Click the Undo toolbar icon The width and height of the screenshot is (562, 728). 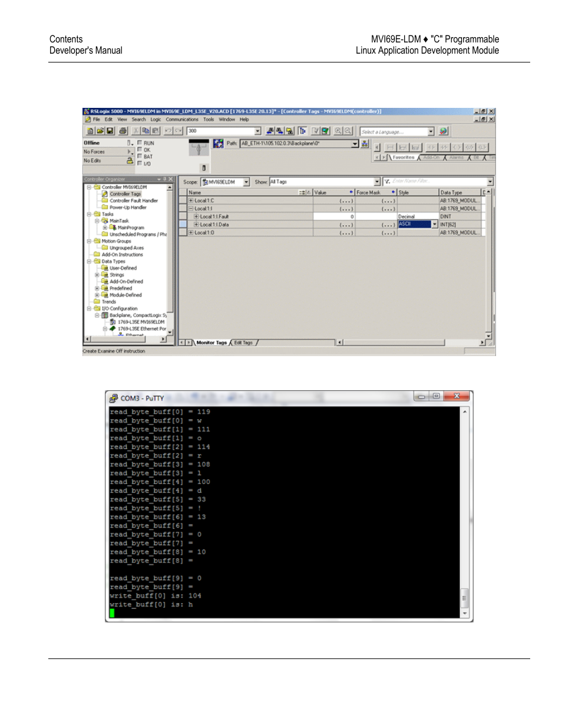[168, 131]
